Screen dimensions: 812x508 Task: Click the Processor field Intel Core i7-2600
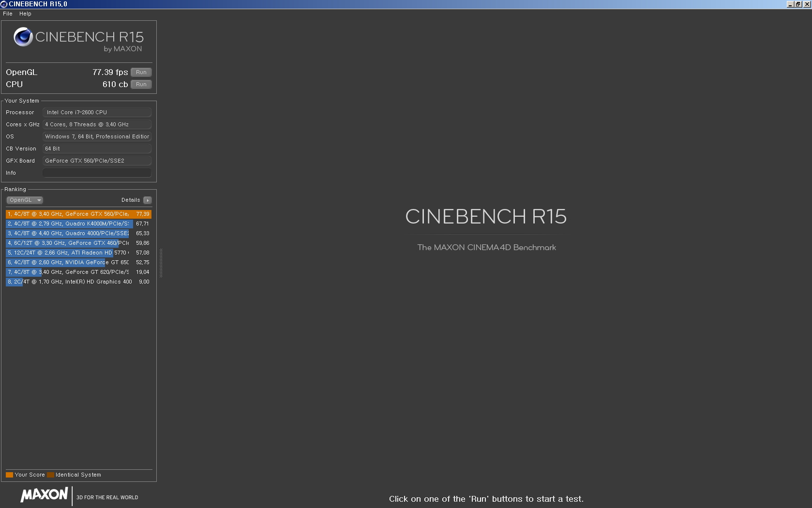[x=97, y=112]
